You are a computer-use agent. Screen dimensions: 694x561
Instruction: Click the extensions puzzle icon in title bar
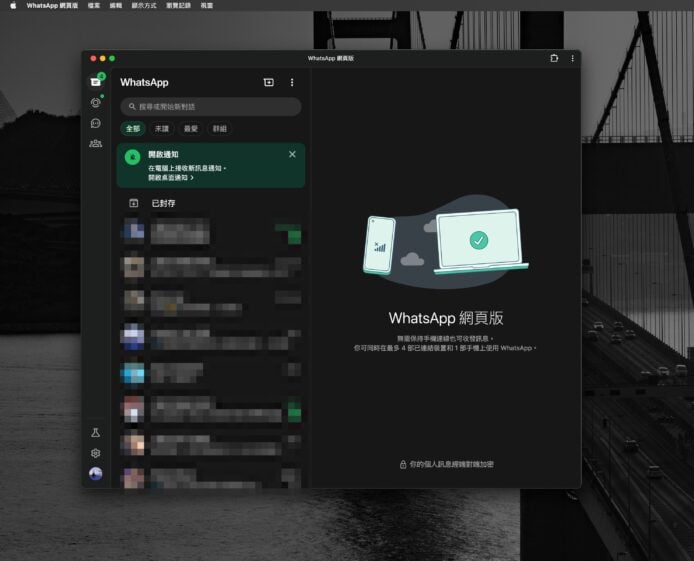pyautogui.click(x=554, y=58)
